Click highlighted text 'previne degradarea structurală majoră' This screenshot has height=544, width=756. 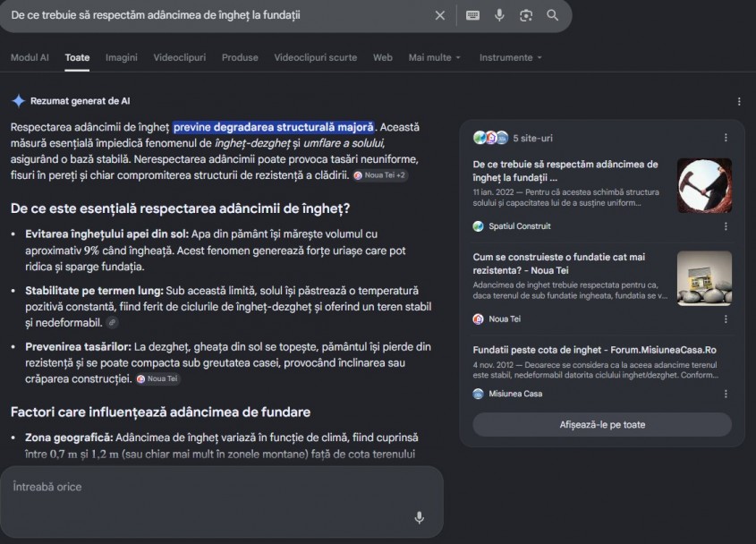[x=274, y=127]
